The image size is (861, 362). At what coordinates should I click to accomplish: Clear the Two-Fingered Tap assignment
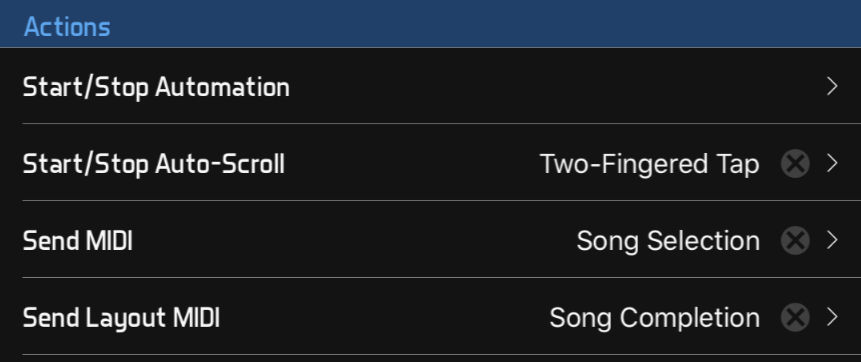pos(795,164)
